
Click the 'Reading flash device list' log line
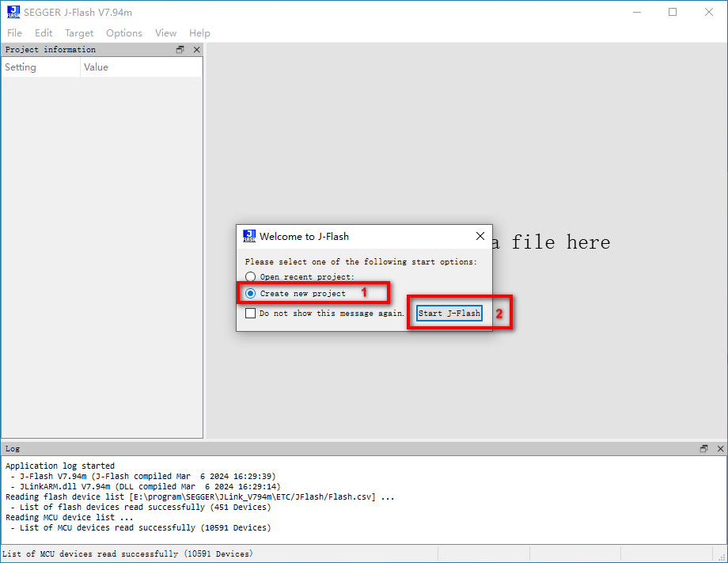200,497
